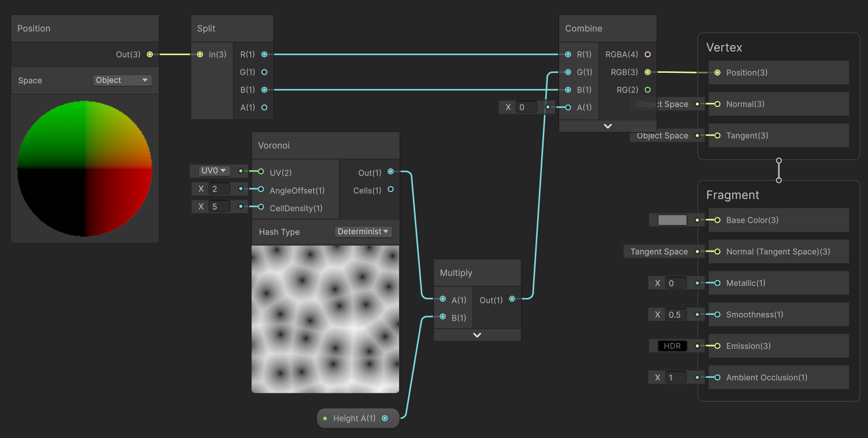Click the Split A(1) output port

(264, 108)
